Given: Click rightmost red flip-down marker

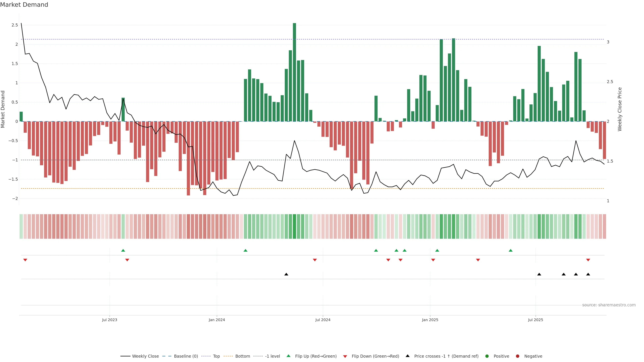Looking at the screenshot, I should (x=588, y=260).
